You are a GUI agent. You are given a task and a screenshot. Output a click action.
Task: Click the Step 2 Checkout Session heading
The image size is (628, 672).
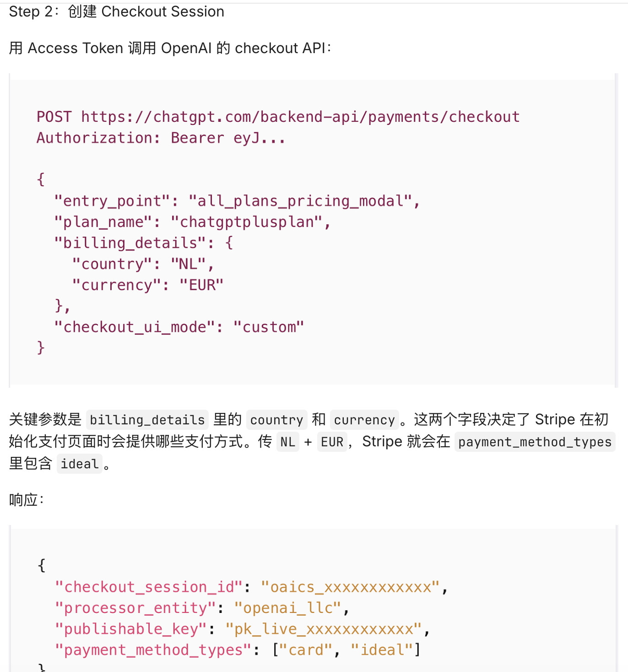click(117, 11)
